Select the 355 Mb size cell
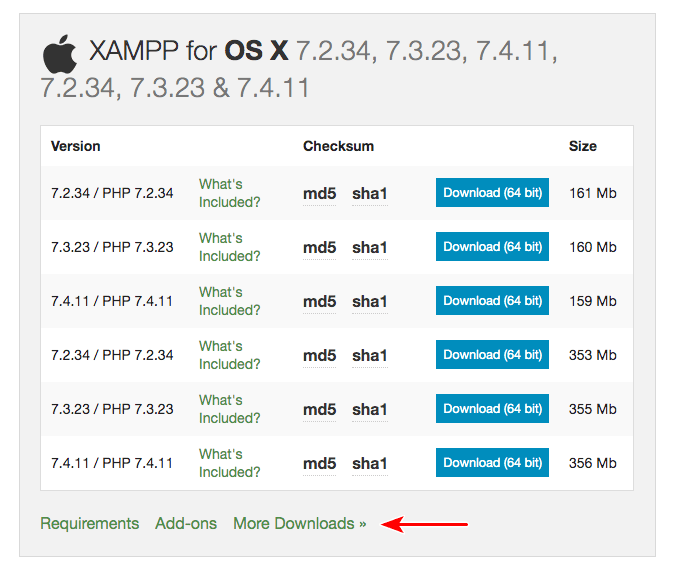673x575 pixels. pos(593,409)
